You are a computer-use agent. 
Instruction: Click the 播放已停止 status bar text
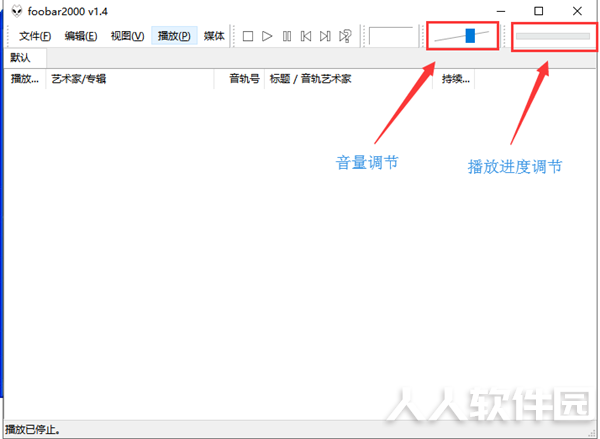[33, 429]
